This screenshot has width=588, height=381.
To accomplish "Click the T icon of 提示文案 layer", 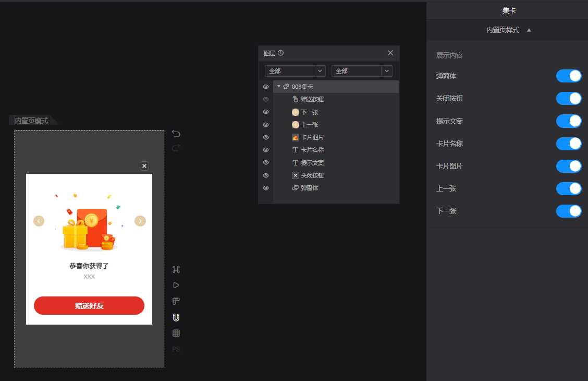I will pyautogui.click(x=296, y=162).
